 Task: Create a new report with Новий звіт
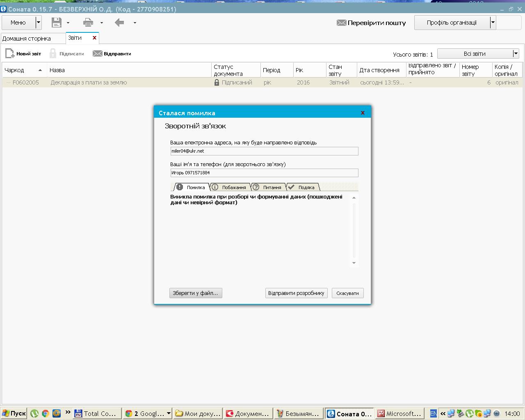(23, 54)
